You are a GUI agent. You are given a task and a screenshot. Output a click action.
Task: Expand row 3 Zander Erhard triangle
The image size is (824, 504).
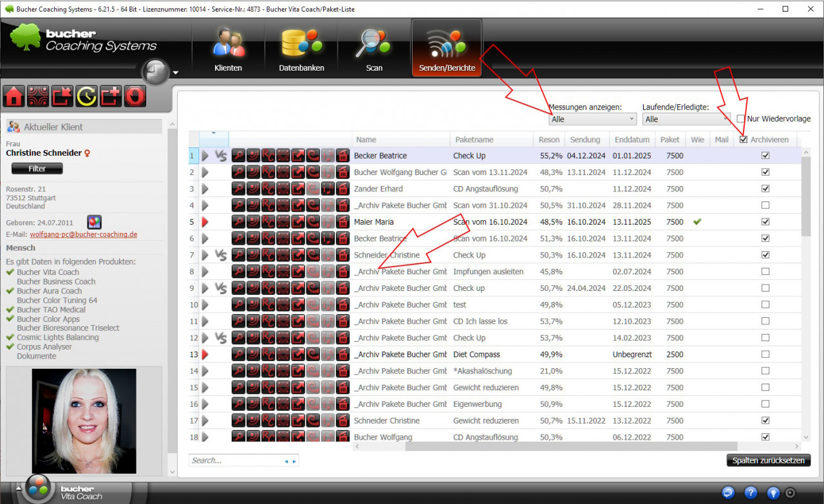pos(205,189)
